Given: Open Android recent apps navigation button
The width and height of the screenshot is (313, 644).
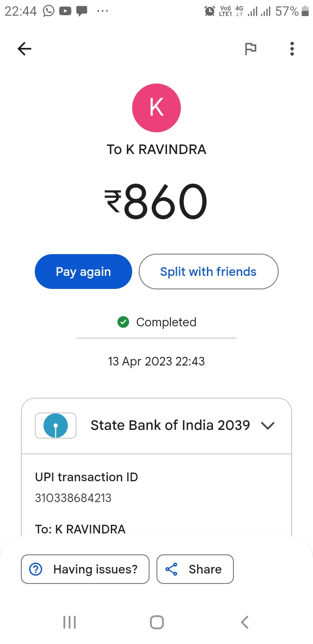Looking at the screenshot, I should coord(70,622).
